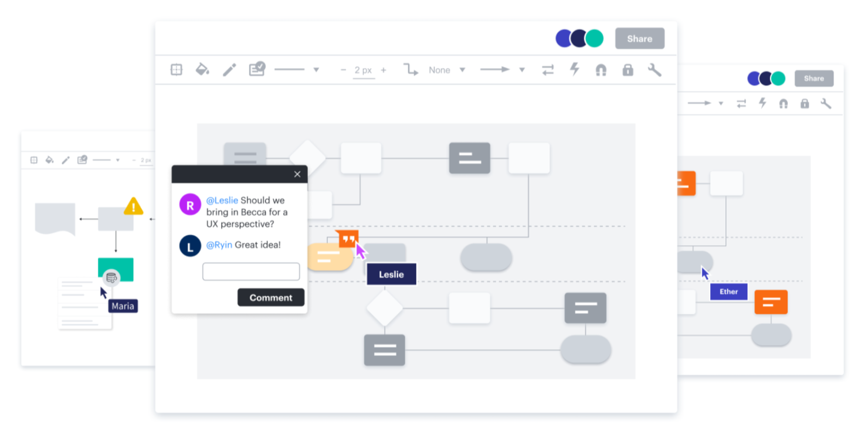Enable the magnet snapping icon
Viewport: 868px width, 434px height.
601,70
